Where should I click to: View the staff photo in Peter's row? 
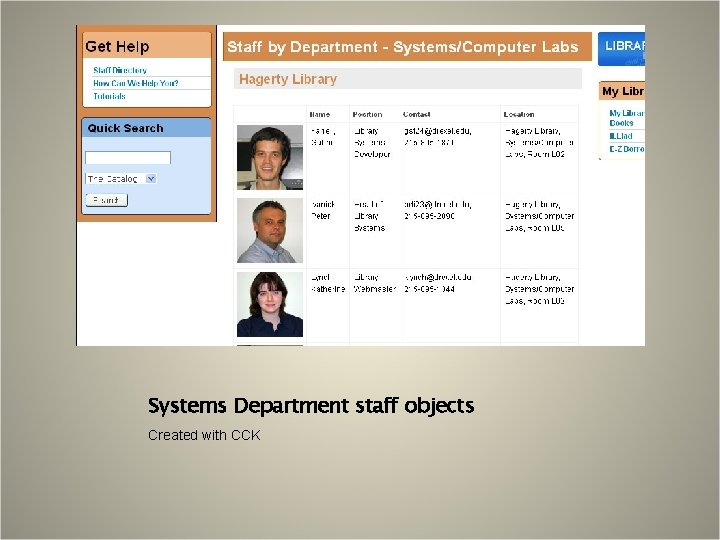270,231
